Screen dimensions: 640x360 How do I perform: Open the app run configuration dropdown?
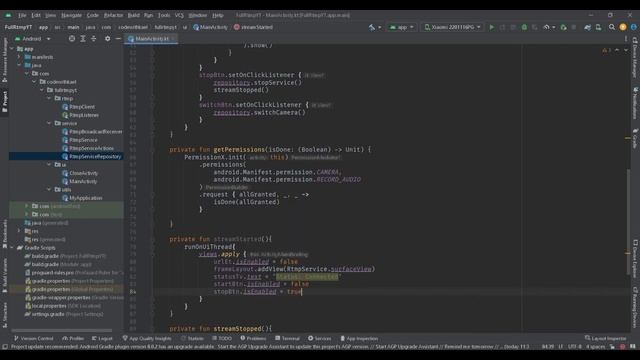402,27
